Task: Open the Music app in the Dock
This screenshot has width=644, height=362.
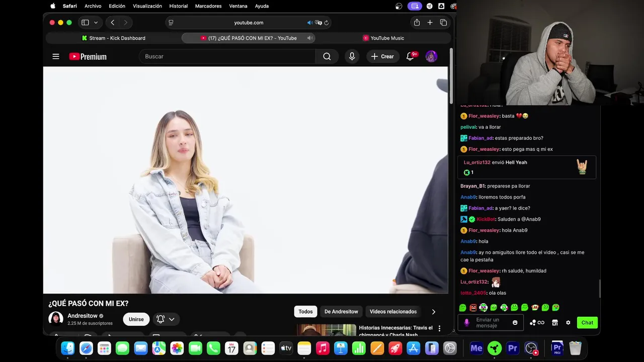Action: (x=323, y=348)
